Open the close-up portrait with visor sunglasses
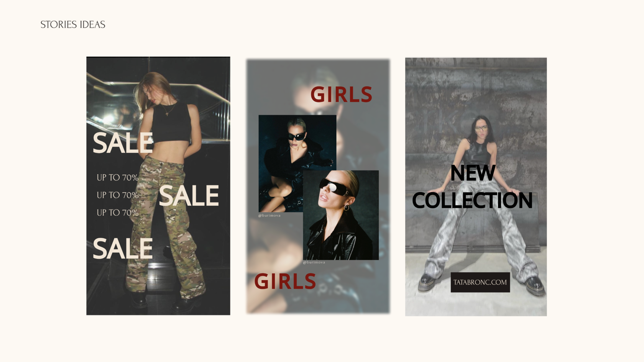 tap(341, 215)
